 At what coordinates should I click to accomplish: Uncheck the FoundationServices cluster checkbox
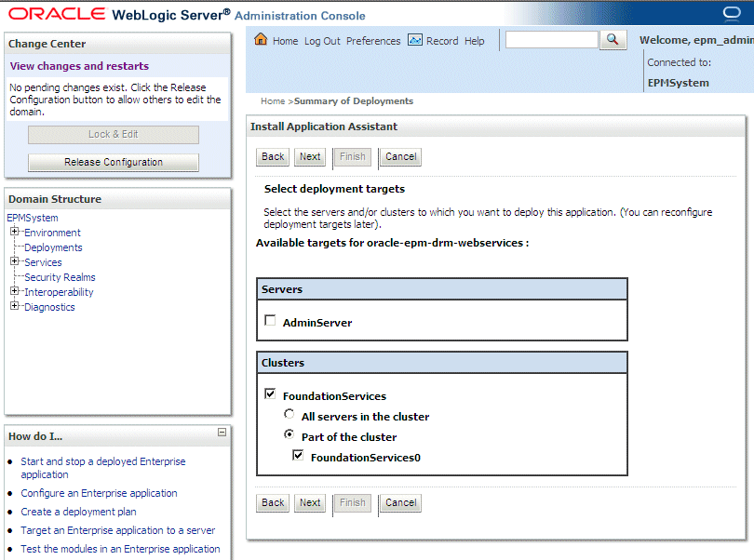270,393
